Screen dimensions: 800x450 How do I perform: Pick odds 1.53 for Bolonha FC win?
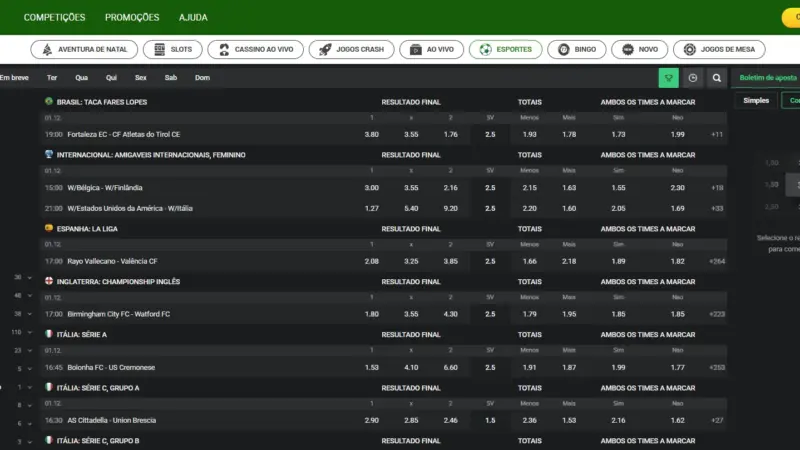tap(371, 367)
